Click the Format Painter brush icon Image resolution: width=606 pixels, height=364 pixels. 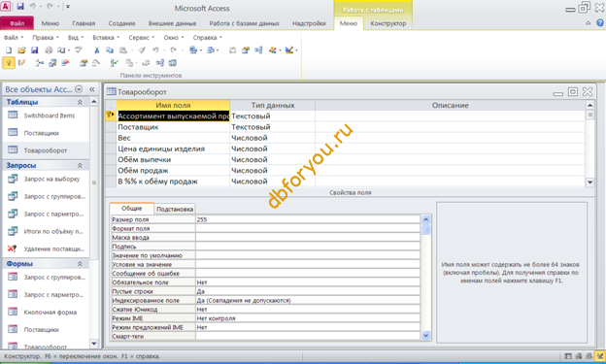[x=142, y=50]
